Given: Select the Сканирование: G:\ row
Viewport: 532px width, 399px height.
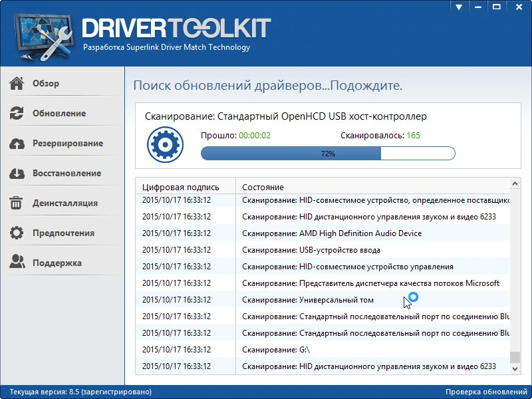Looking at the screenshot, I should [x=323, y=350].
